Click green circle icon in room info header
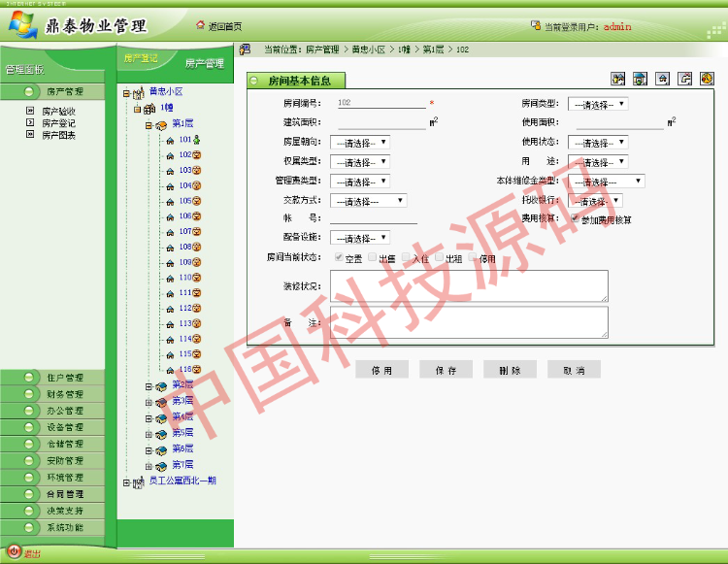 tap(254, 81)
